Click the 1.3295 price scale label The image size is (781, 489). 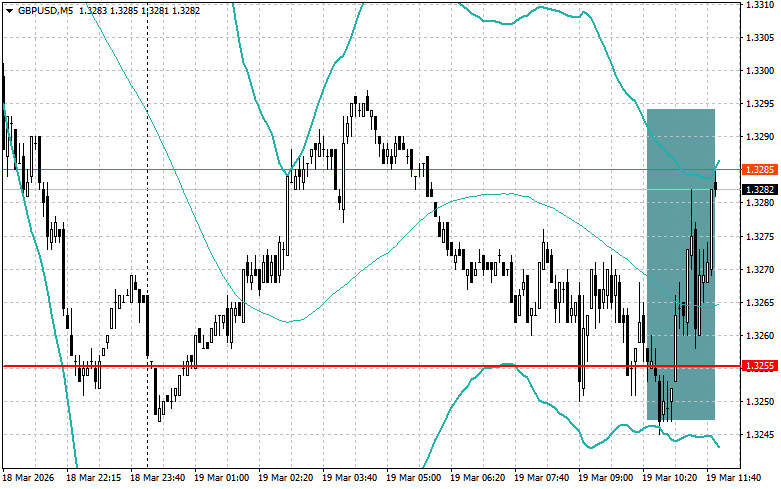coord(760,104)
